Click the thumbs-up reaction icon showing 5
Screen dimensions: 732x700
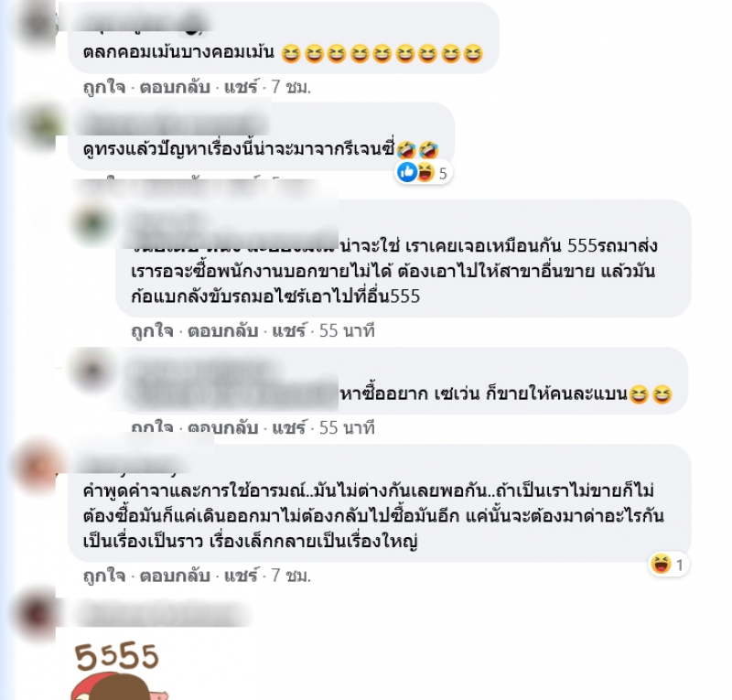tap(406, 173)
